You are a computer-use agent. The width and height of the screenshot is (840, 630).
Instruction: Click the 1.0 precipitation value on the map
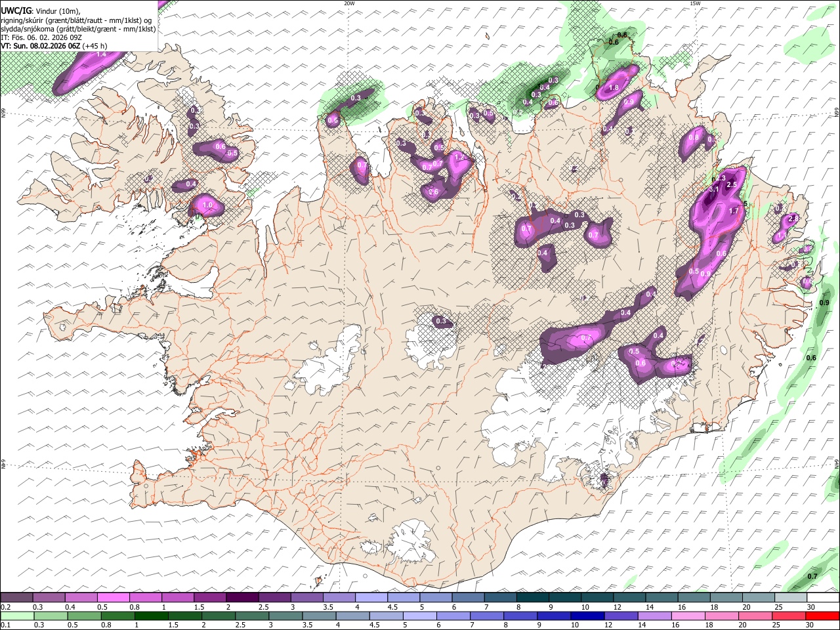207,205
